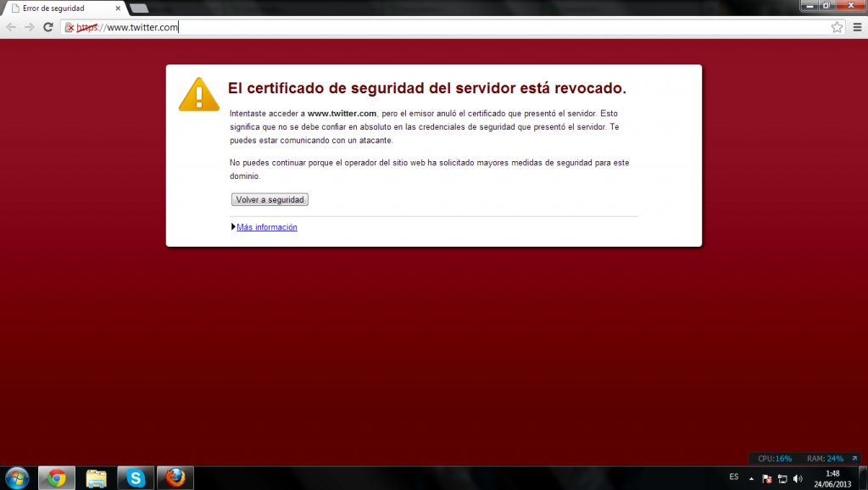Open Windows Explorer from the taskbar

(97, 478)
